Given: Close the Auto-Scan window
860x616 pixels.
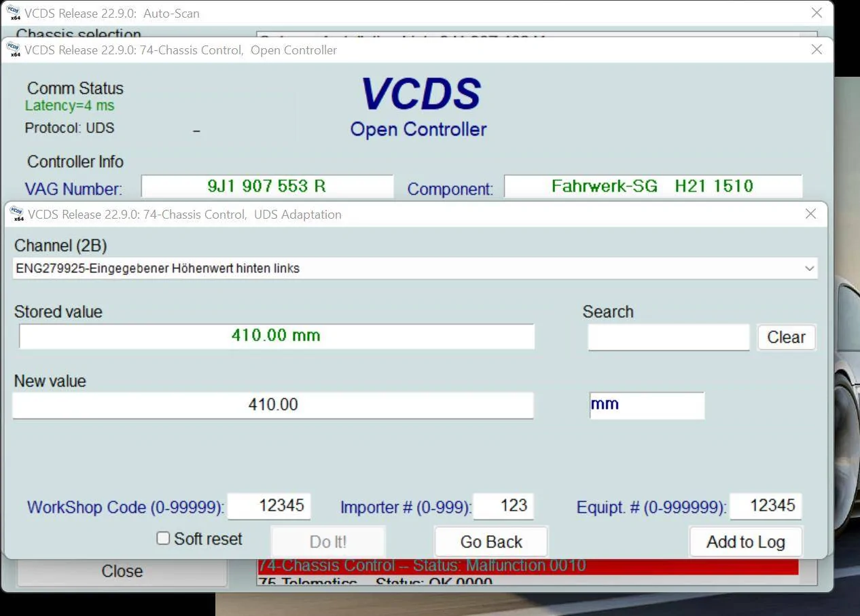Looking at the screenshot, I should tap(817, 13).
